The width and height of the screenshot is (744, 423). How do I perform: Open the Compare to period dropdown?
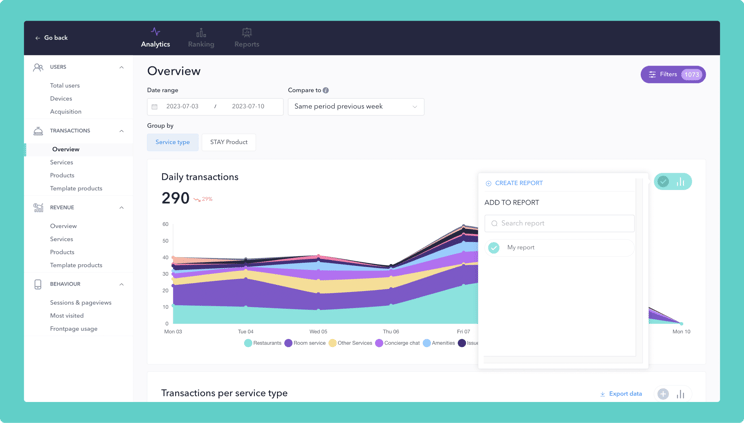click(356, 106)
